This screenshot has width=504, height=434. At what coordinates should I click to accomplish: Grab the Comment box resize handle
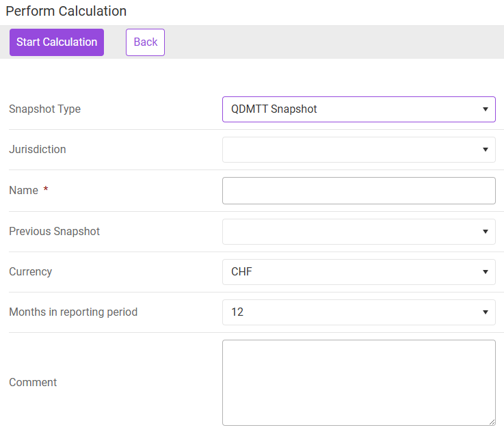coord(492,422)
